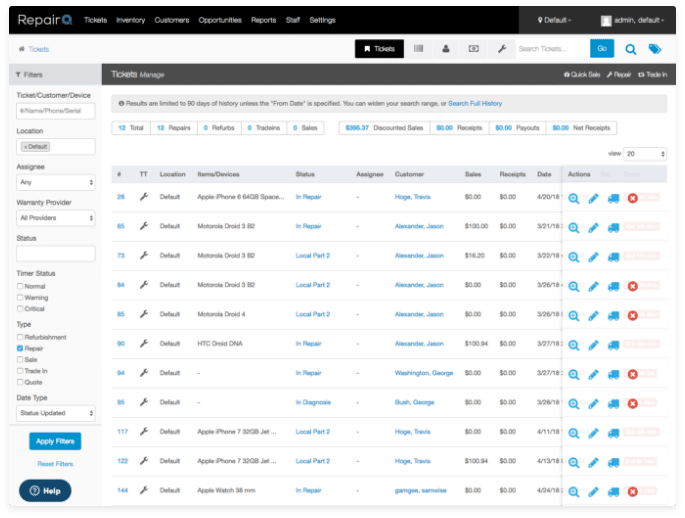Click the Search Tickets input field

click(551, 48)
